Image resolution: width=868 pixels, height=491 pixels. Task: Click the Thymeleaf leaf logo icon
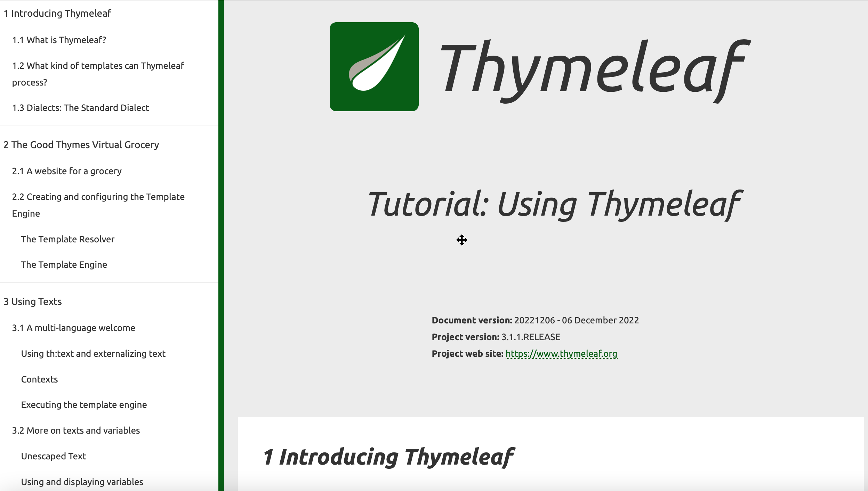pos(374,67)
